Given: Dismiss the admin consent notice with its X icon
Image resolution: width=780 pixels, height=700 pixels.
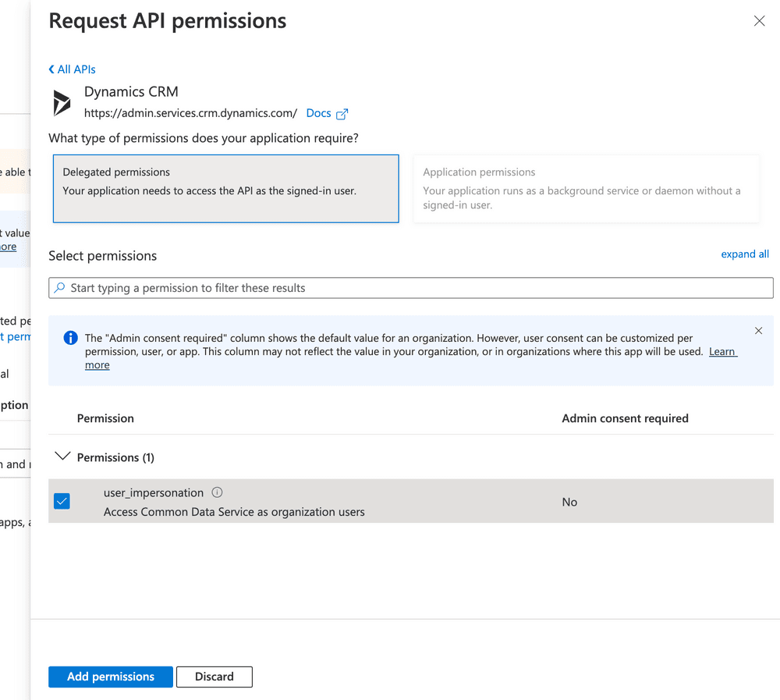Looking at the screenshot, I should pos(758,330).
